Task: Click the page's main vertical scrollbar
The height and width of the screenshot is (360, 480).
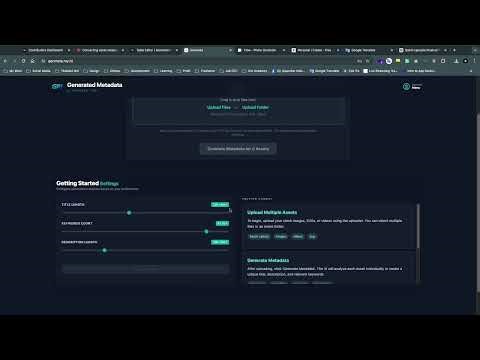Action: [478, 203]
